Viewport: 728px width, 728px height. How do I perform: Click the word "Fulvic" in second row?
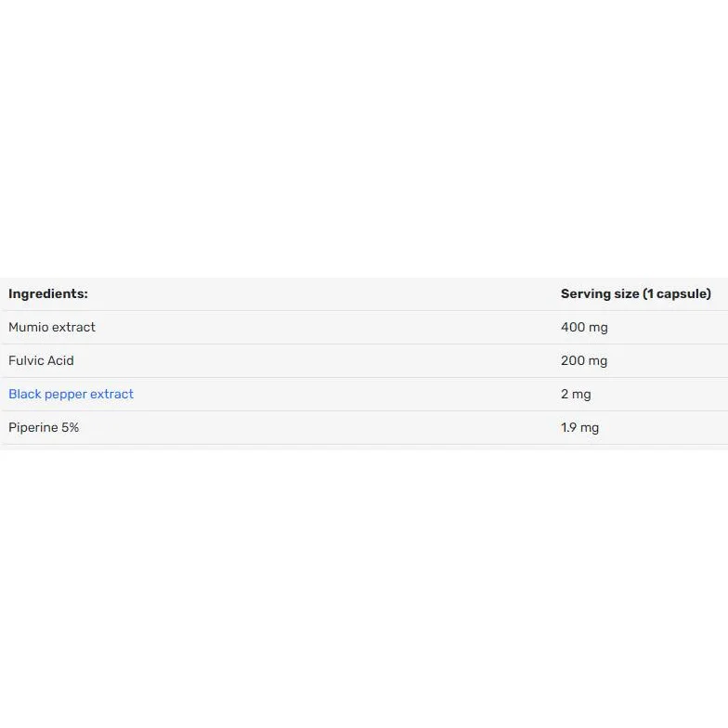(26, 360)
